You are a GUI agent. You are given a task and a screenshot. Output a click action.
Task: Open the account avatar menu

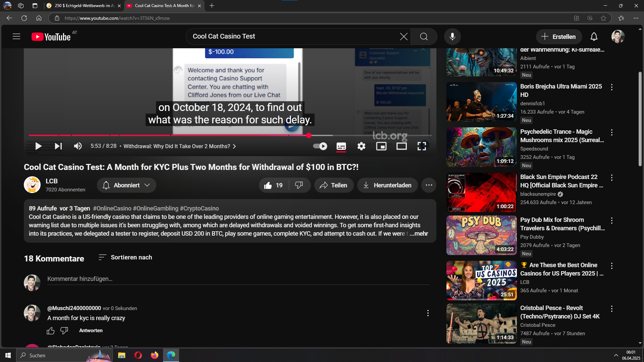[x=618, y=37]
